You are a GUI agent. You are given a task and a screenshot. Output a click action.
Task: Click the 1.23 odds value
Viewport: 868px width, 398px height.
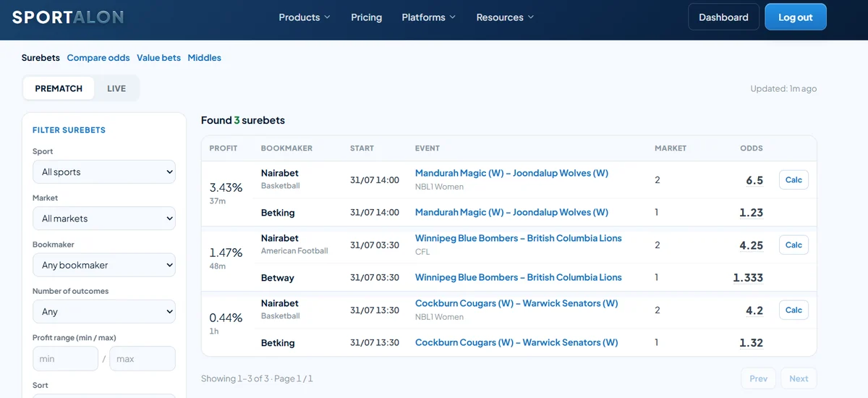(x=751, y=213)
